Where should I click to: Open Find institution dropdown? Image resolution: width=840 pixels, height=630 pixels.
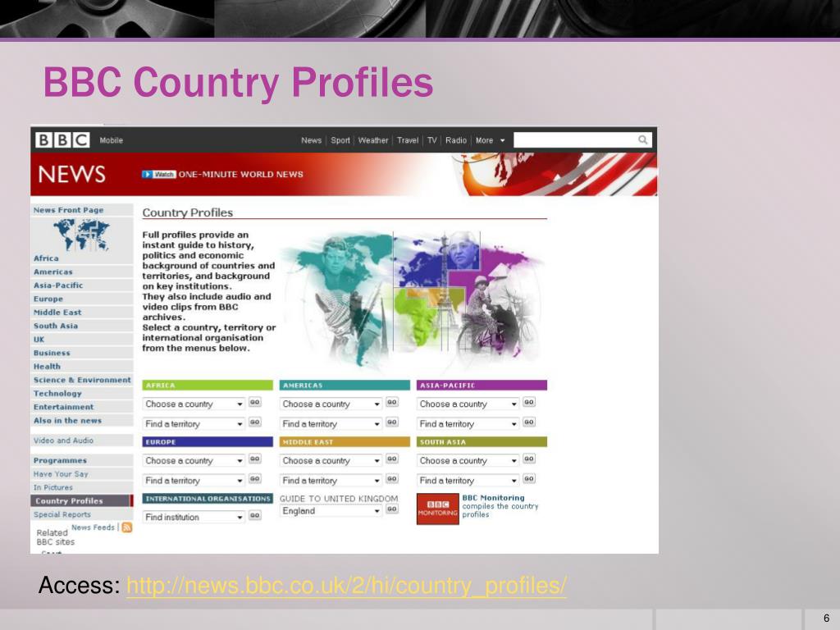tap(194, 517)
